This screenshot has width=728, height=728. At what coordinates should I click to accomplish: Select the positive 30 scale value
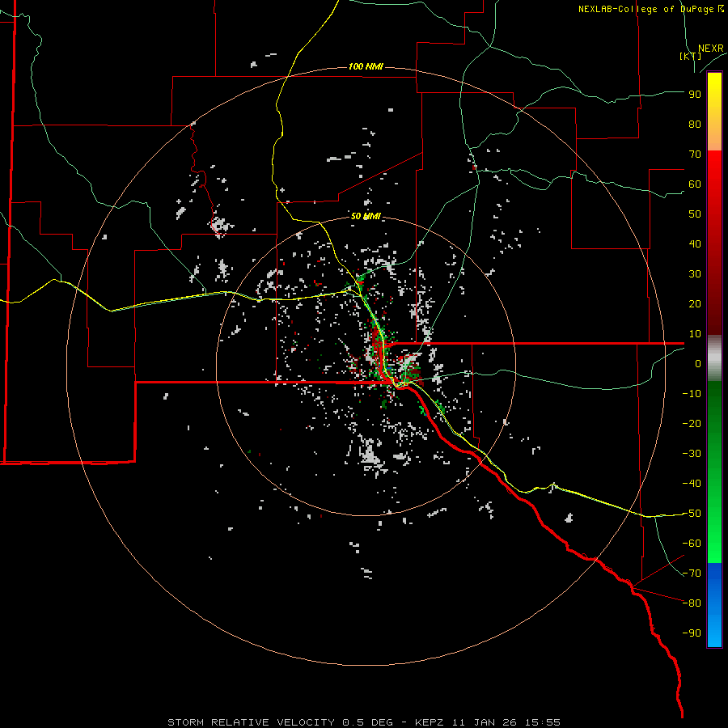pyautogui.click(x=695, y=274)
